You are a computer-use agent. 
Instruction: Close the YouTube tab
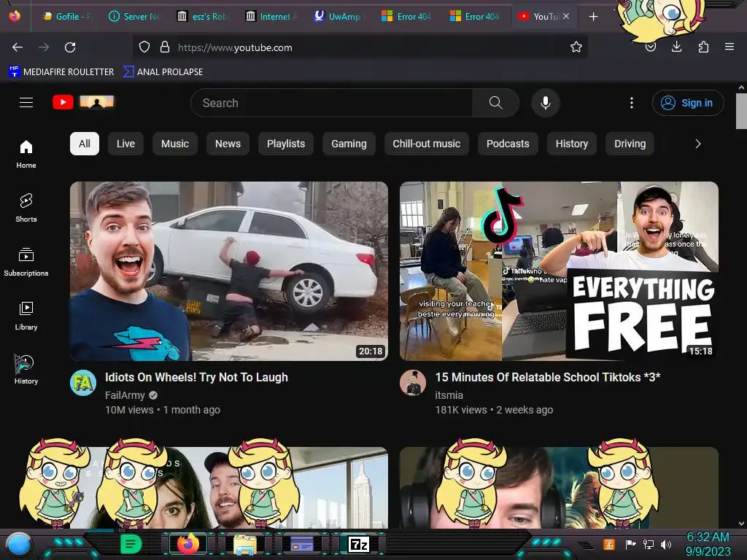(566, 16)
